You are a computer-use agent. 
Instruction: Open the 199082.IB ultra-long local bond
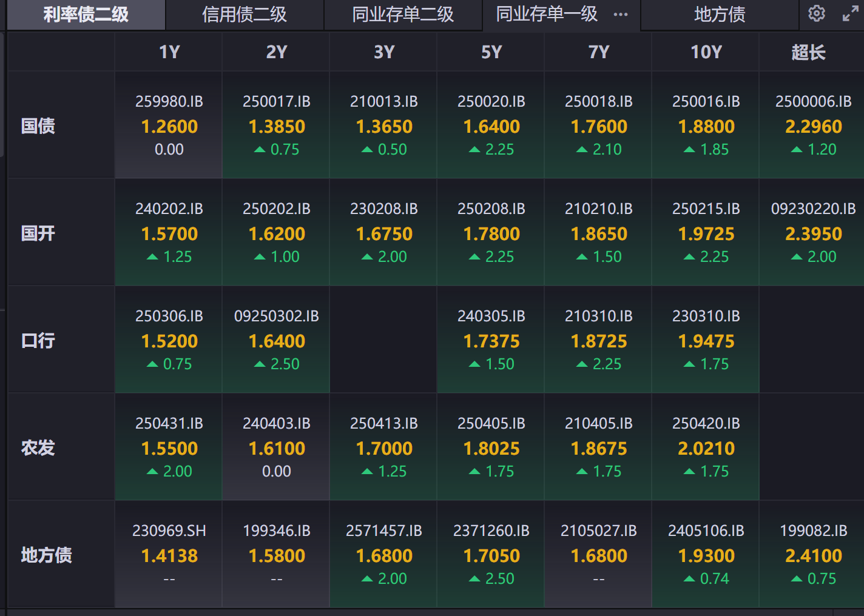pos(813,554)
